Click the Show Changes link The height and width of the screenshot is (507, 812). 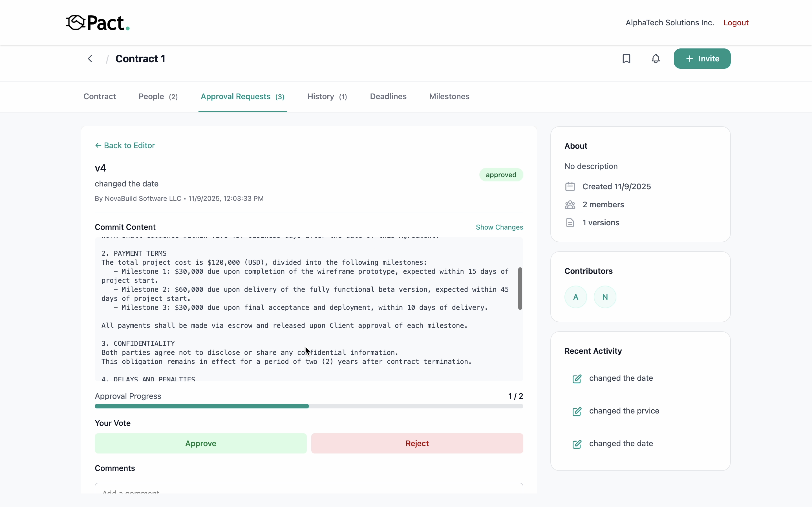click(499, 227)
